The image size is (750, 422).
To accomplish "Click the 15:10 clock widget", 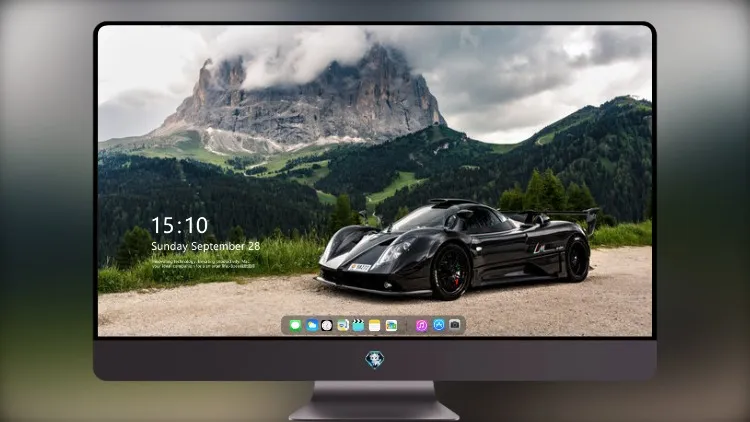I will coord(179,225).
